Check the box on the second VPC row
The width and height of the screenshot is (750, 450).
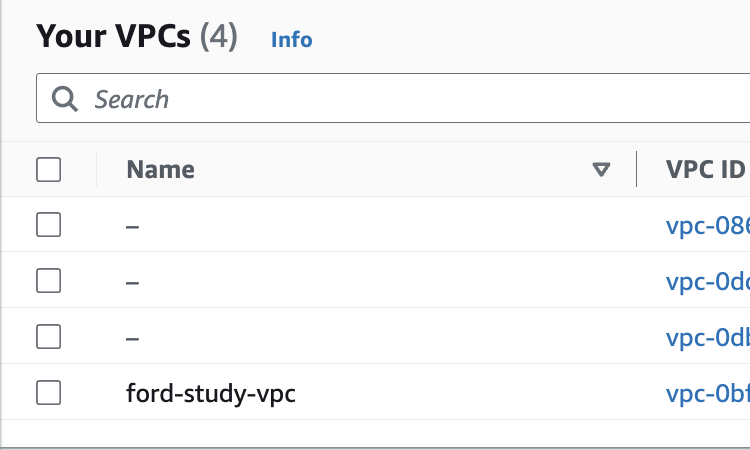tap(48, 280)
